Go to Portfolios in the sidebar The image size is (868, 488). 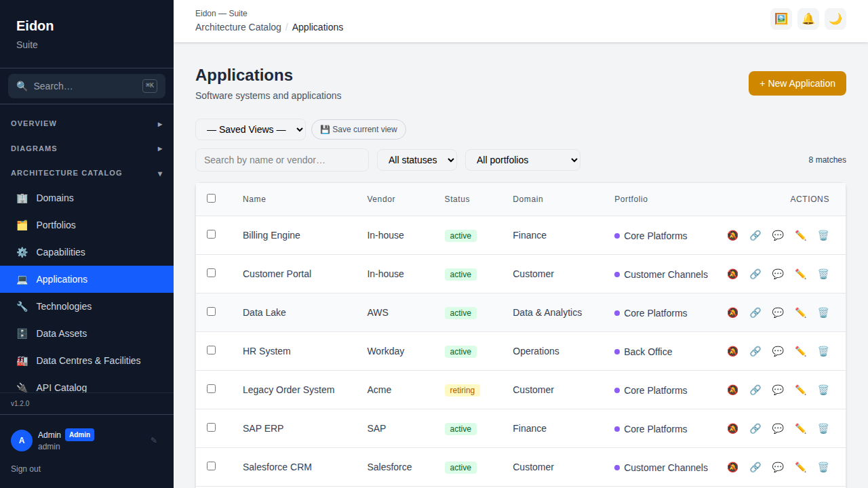pyautogui.click(x=87, y=225)
